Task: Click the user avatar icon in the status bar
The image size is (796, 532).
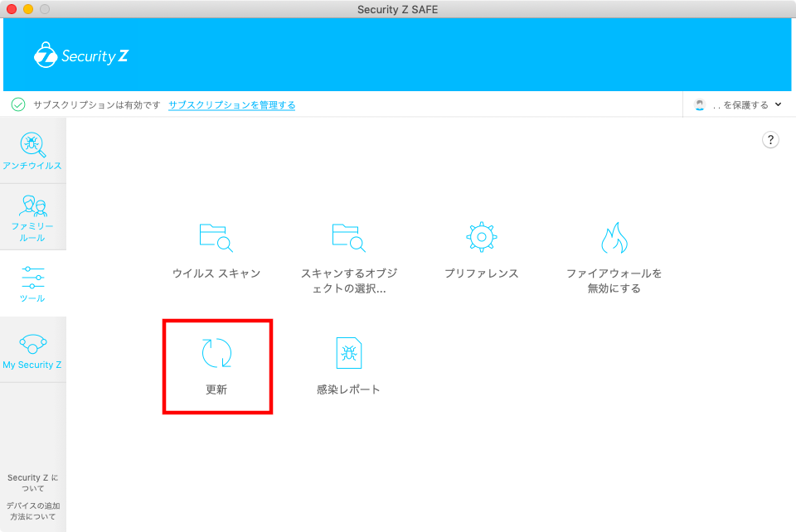Action: pos(701,105)
